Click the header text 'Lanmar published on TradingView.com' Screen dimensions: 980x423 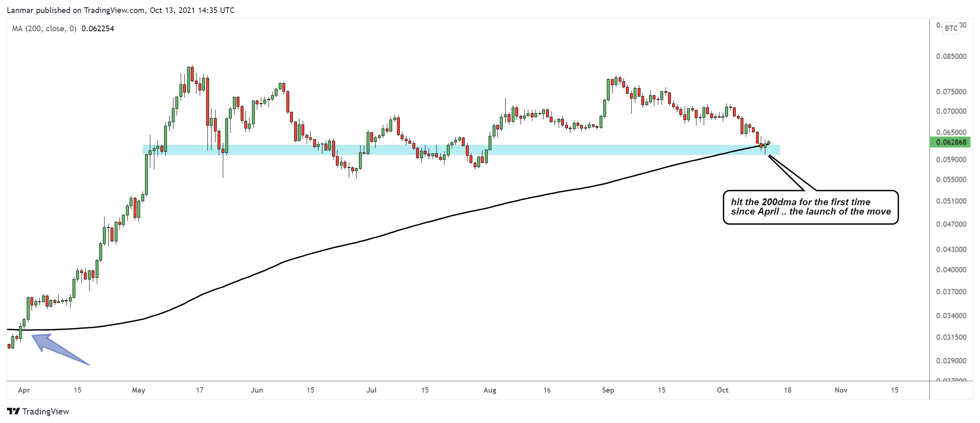(76, 10)
